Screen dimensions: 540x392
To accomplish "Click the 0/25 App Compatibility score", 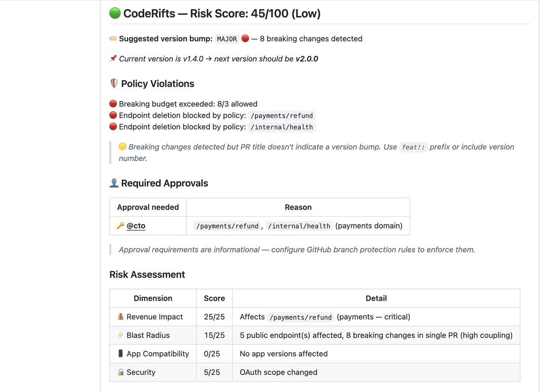I will click(x=212, y=354).
